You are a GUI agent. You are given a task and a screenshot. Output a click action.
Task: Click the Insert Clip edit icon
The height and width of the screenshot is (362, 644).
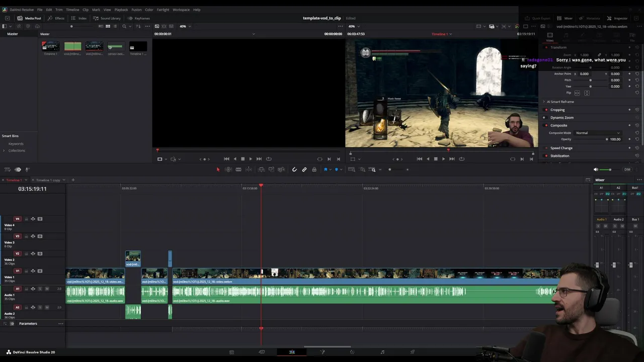coord(262,169)
